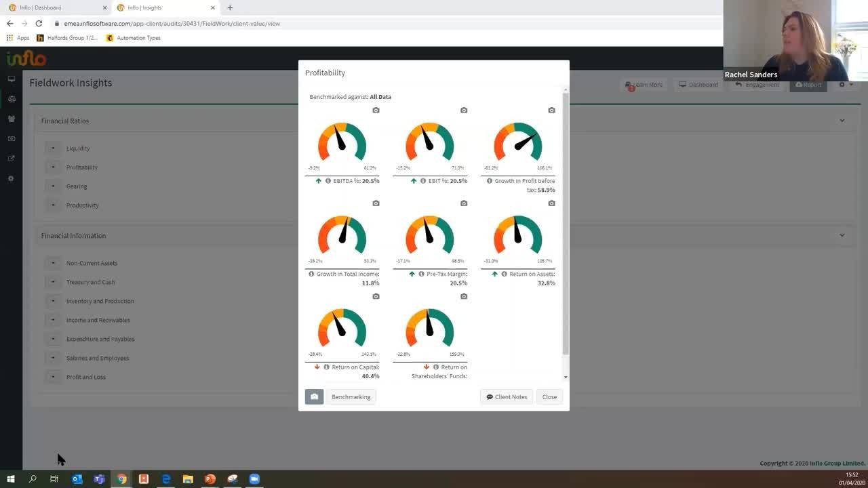
Task: Click info icon next to Pre-Tax Margin
Action: (422, 274)
